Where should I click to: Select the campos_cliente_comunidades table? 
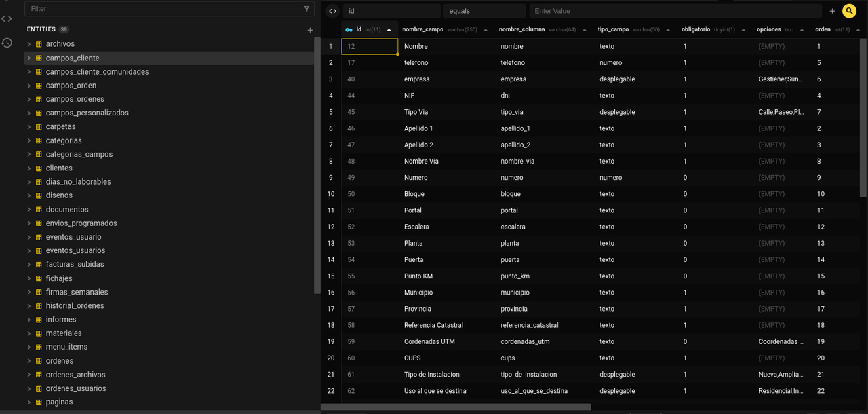point(97,72)
